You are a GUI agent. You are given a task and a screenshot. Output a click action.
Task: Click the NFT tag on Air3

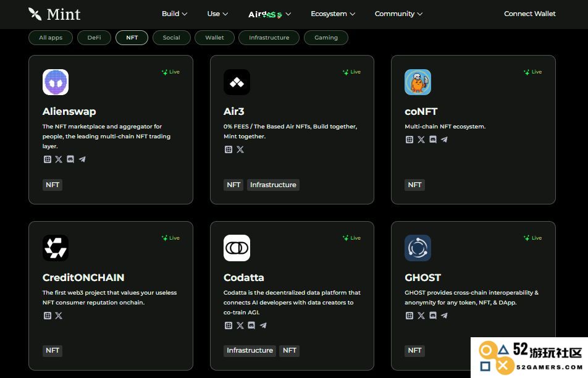(x=233, y=185)
